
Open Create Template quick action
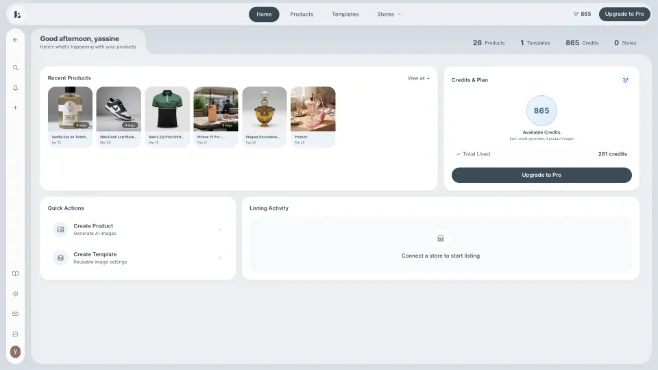(138, 258)
